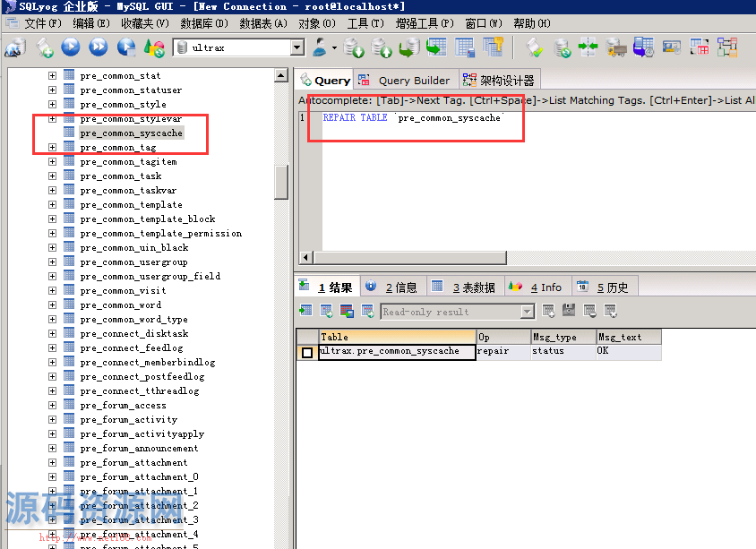Run the query with the execute button

point(71,47)
